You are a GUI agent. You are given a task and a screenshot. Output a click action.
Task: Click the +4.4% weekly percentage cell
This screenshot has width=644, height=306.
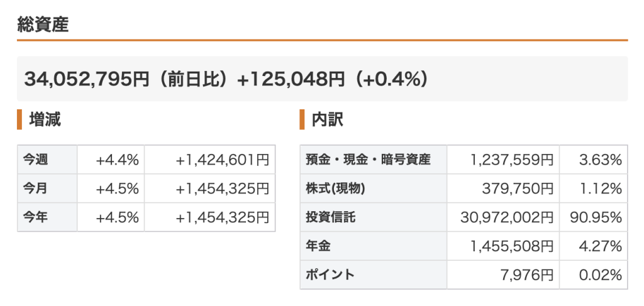(117, 160)
